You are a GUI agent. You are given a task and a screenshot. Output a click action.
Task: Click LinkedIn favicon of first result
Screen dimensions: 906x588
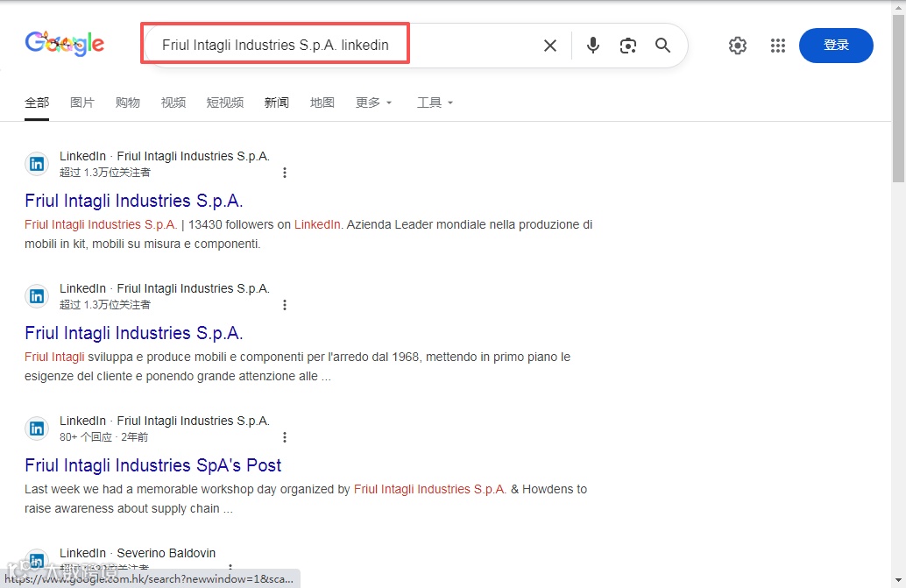pos(37,164)
